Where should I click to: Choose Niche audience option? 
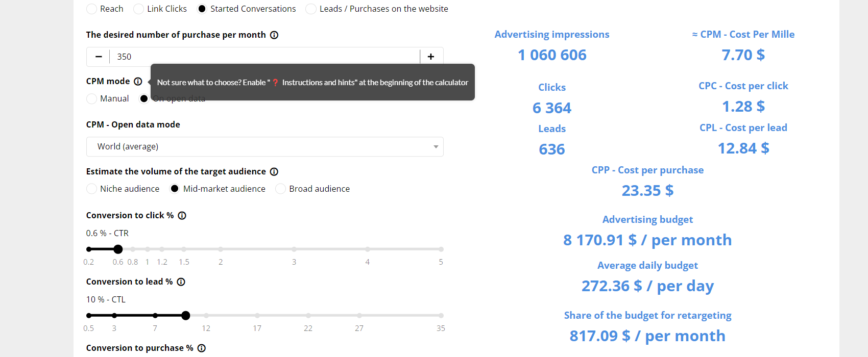click(92, 189)
